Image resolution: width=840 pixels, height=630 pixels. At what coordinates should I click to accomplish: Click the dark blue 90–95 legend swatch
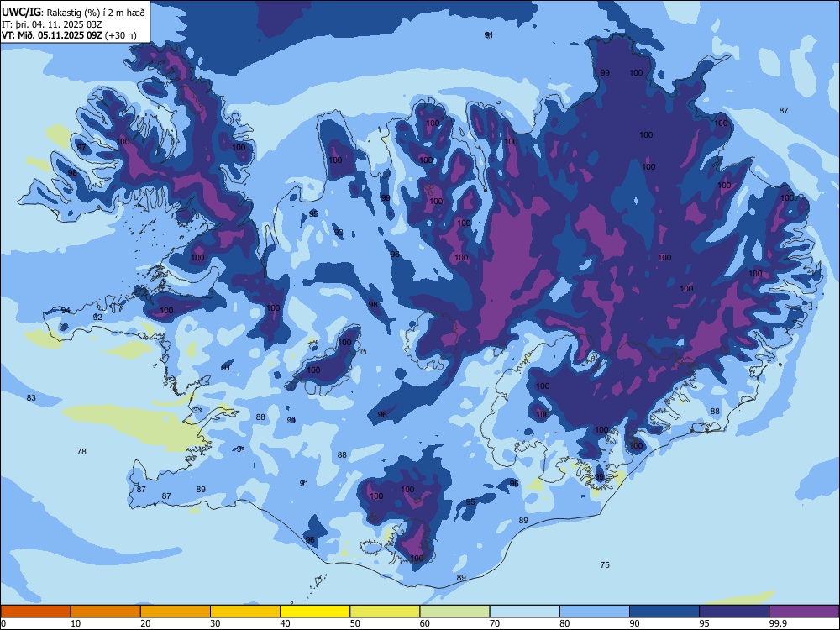coord(664,612)
